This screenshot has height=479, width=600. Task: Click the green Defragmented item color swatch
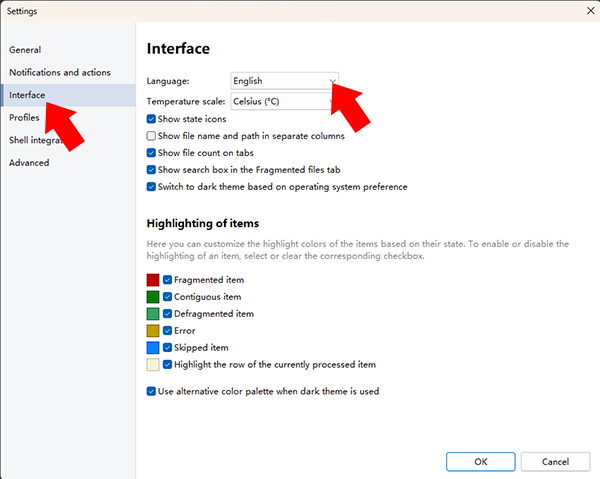153,314
